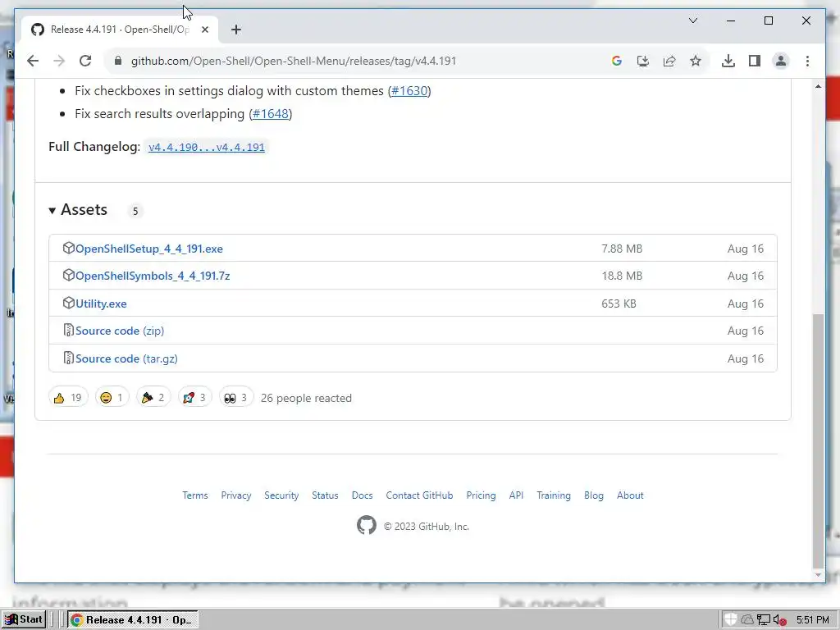Open the Terms footer link
Viewport: 840px width, 630px height.
tap(195, 495)
